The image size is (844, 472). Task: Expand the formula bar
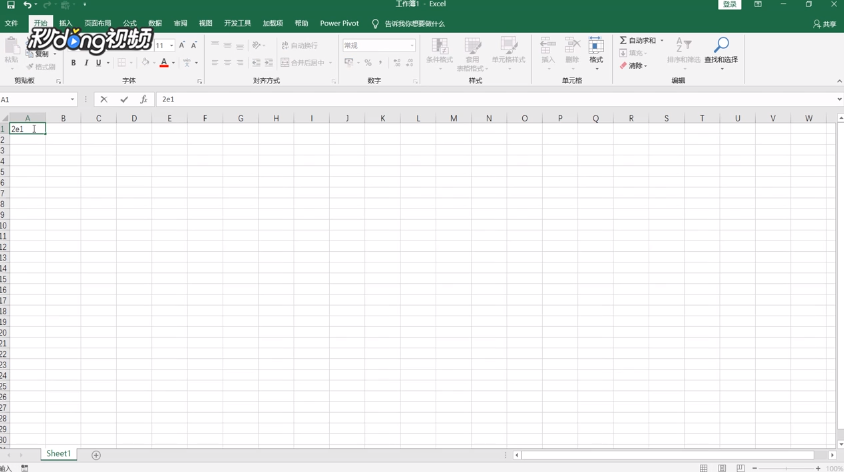click(x=839, y=100)
